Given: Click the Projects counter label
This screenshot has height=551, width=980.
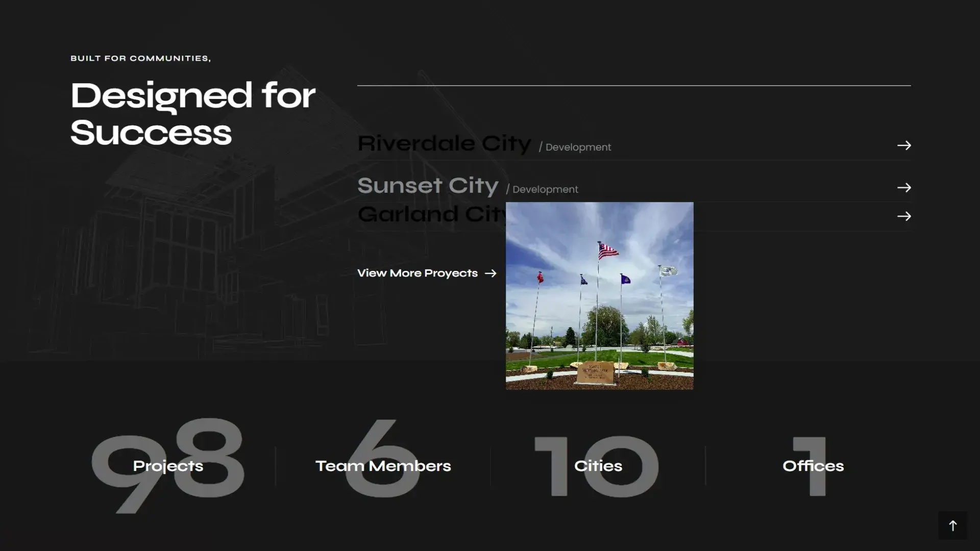Looking at the screenshot, I should [168, 466].
